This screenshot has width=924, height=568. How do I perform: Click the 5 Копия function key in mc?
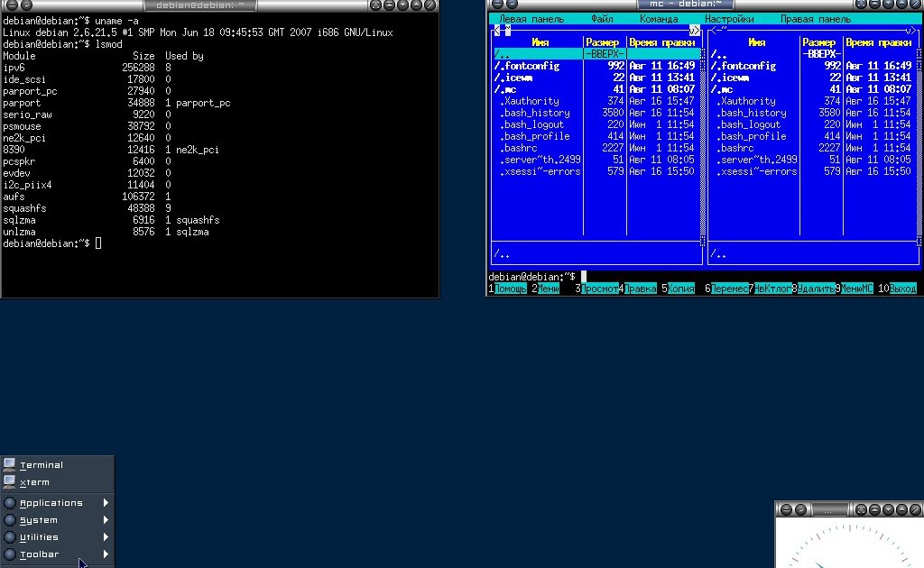click(679, 289)
